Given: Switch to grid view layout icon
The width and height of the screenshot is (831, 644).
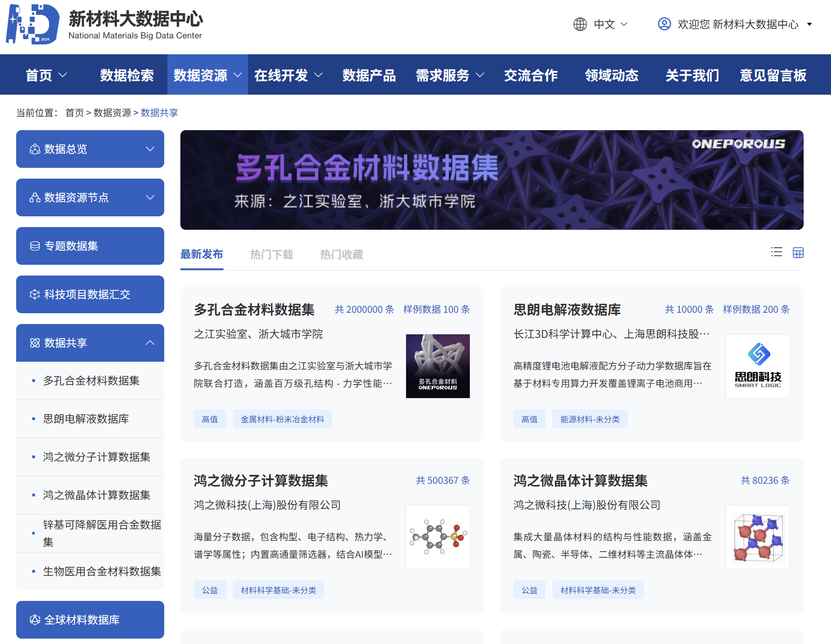Looking at the screenshot, I should tap(798, 253).
